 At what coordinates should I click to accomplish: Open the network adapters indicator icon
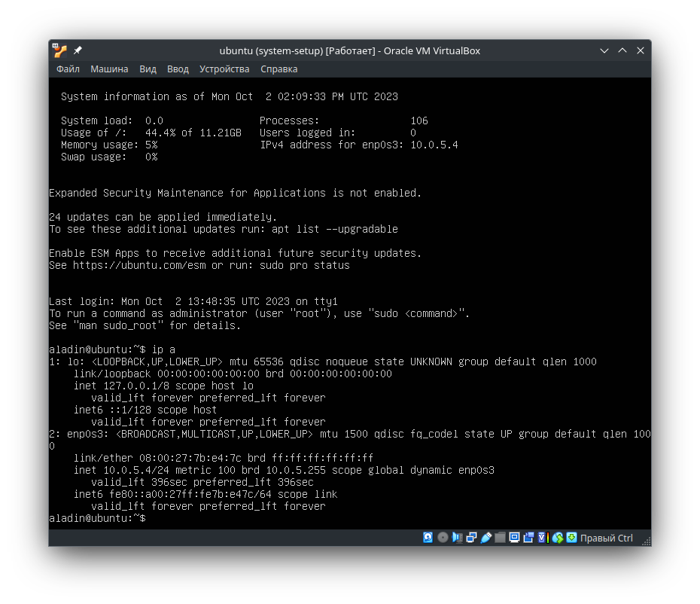(472, 538)
